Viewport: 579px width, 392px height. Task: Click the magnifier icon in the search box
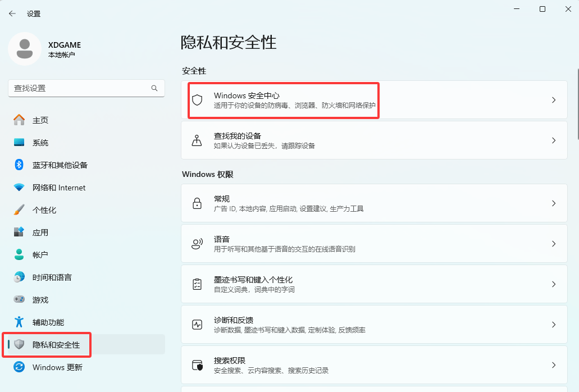tap(154, 88)
